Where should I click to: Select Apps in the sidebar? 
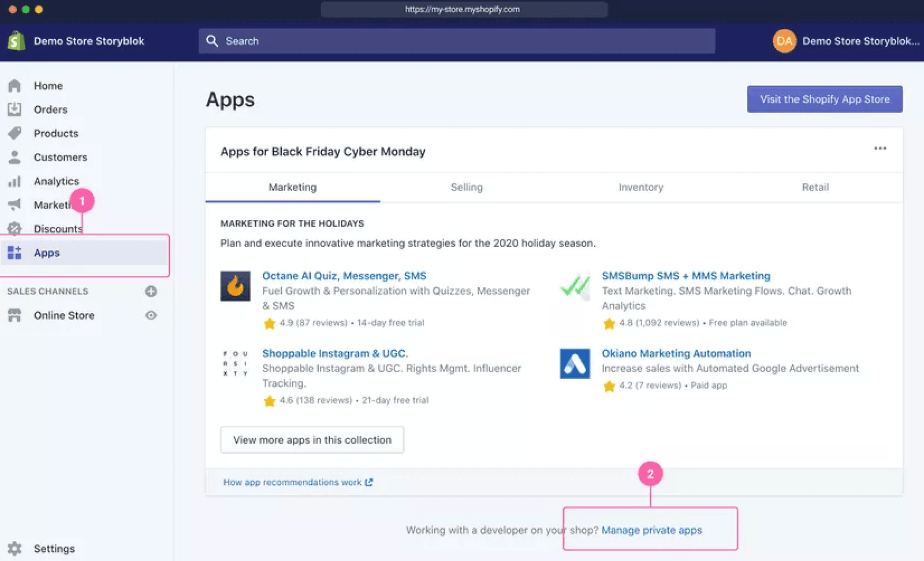84,253
